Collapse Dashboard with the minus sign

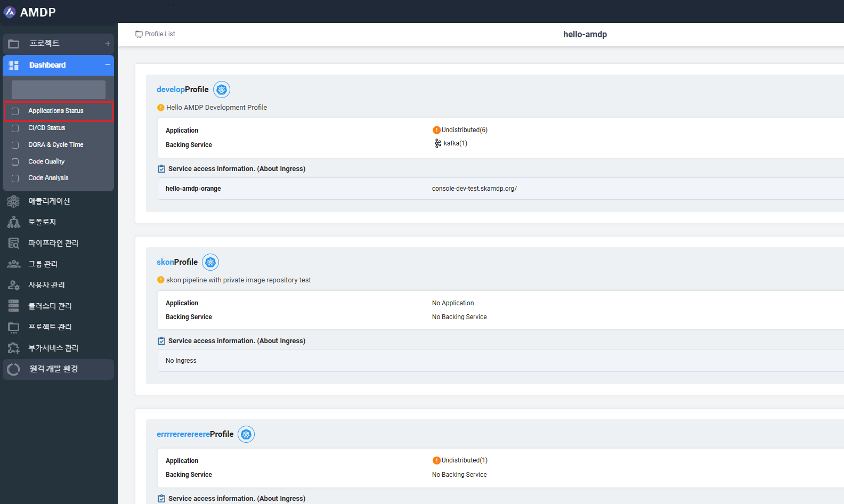point(108,64)
